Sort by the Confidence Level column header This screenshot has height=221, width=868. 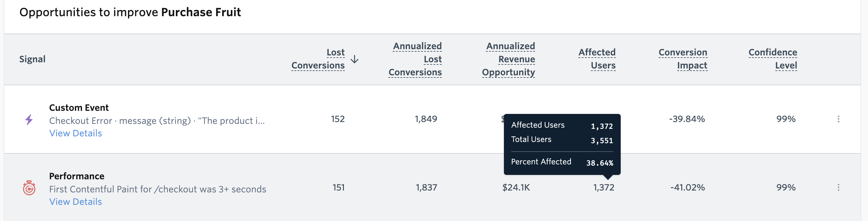tap(773, 59)
